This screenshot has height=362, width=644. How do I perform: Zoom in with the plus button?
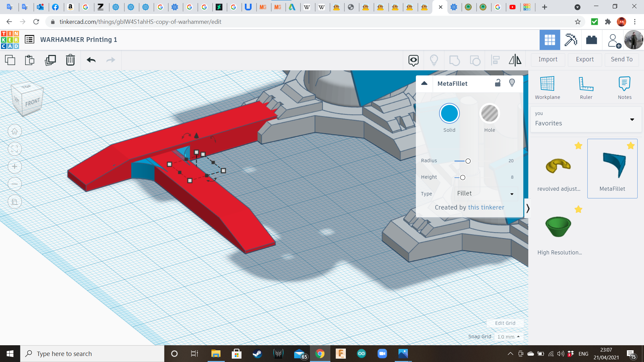(x=15, y=167)
